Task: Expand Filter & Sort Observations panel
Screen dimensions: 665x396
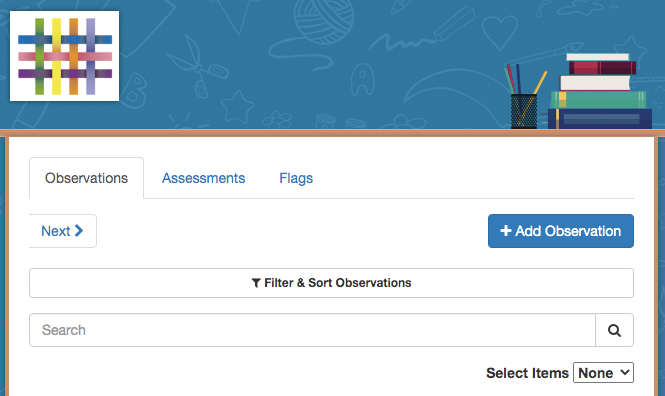Action: coord(331,283)
